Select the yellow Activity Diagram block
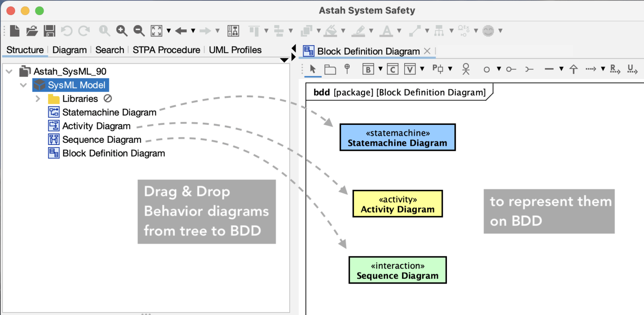 click(397, 204)
